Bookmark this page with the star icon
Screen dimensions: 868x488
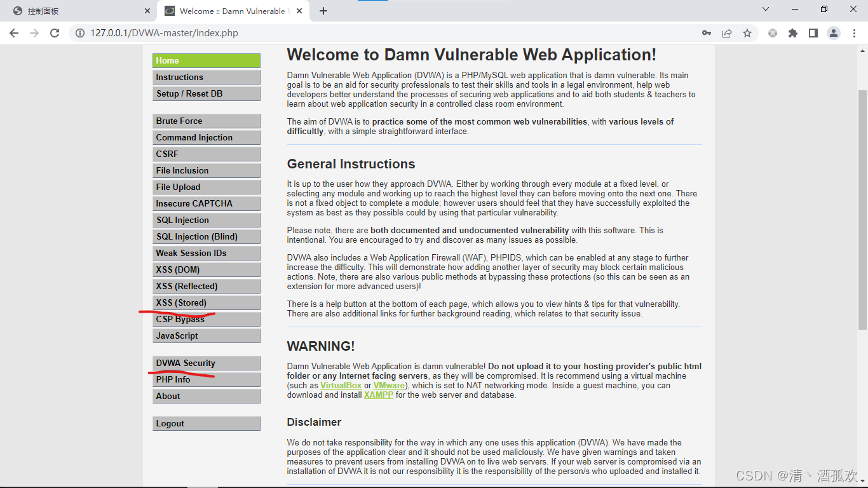tap(747, 33)
